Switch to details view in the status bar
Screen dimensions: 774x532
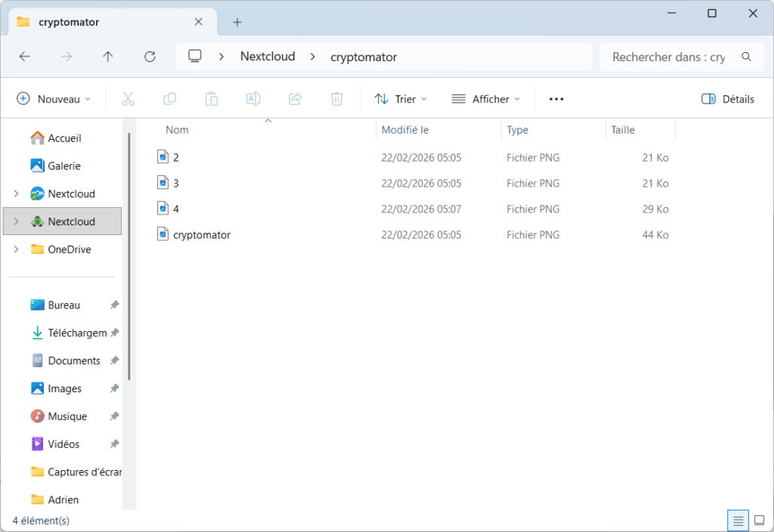point(737,520)
